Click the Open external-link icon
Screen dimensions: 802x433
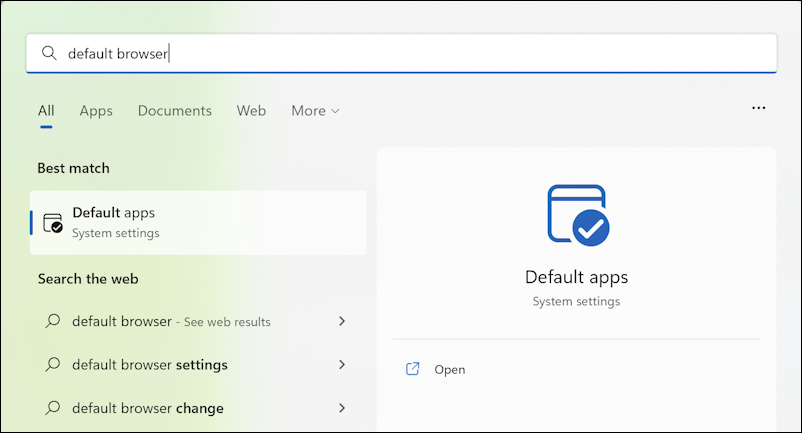tap(412, 369)
